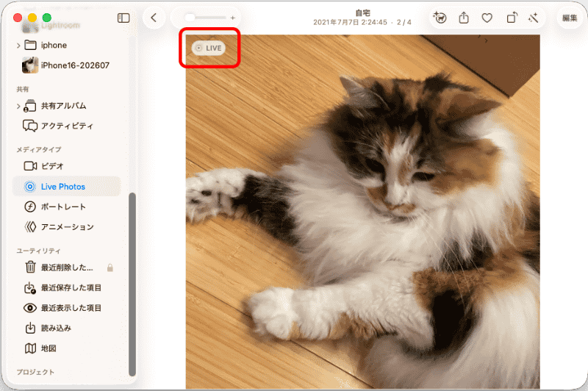This screenshot has height=391, width=588.
Task: Click the プロジェクト section header
Action: coord(35,372)
